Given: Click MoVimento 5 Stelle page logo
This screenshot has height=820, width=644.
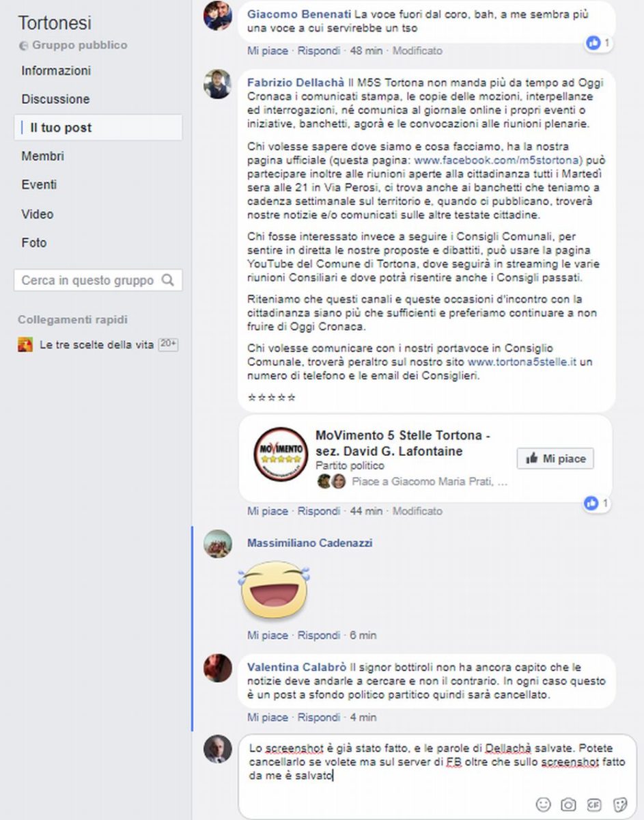Looking at the screenshot, I should pos(281,454).
